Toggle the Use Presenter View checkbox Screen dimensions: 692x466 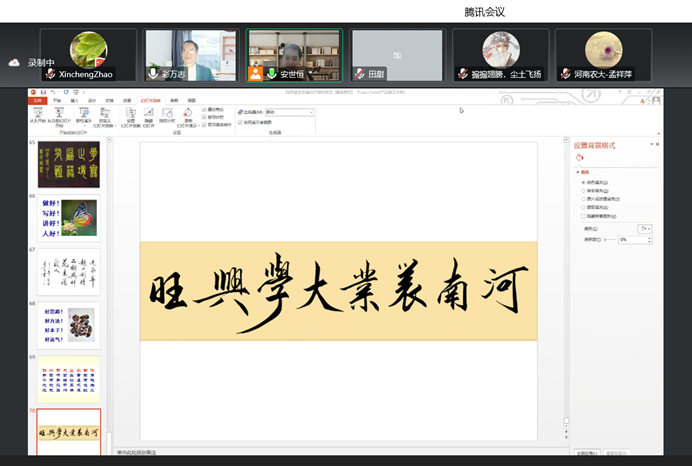click(240, 121)
